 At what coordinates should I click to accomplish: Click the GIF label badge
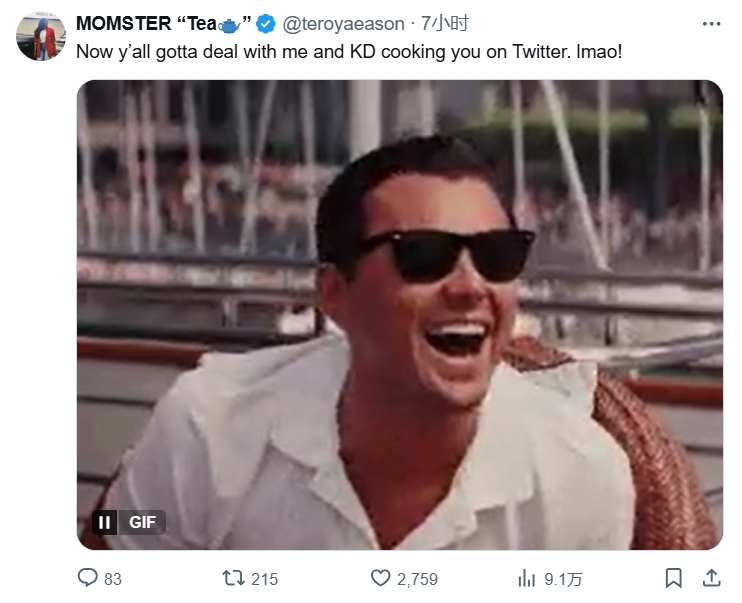pyautogui.click(x=143, y=522)
